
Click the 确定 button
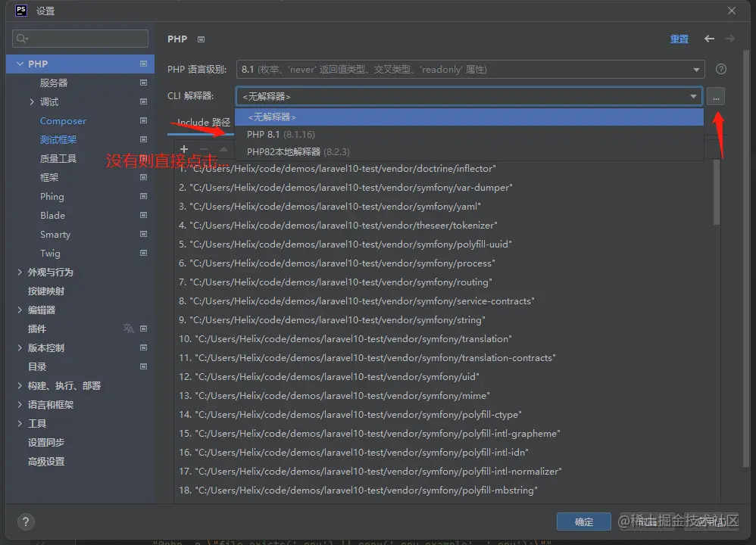point(584,522)
